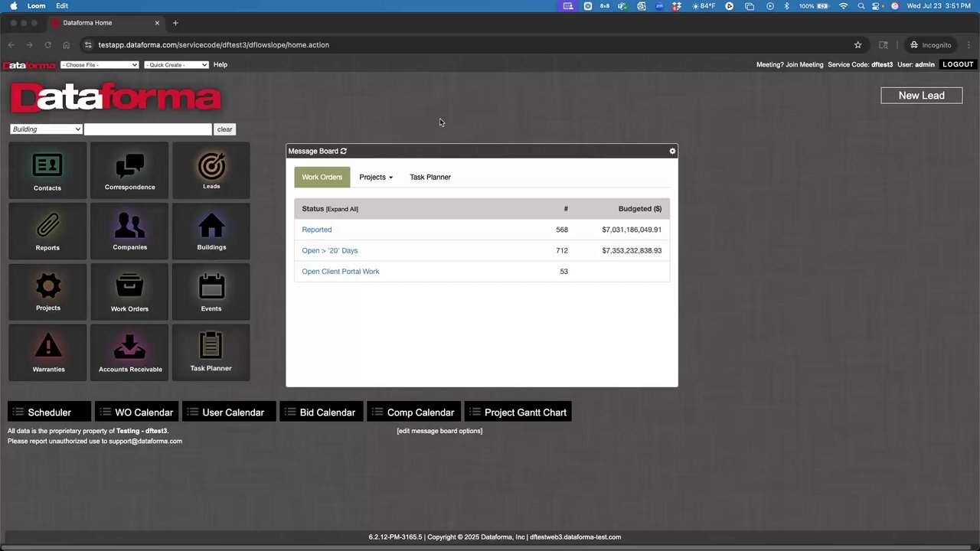Click the 712 count value

562,250
